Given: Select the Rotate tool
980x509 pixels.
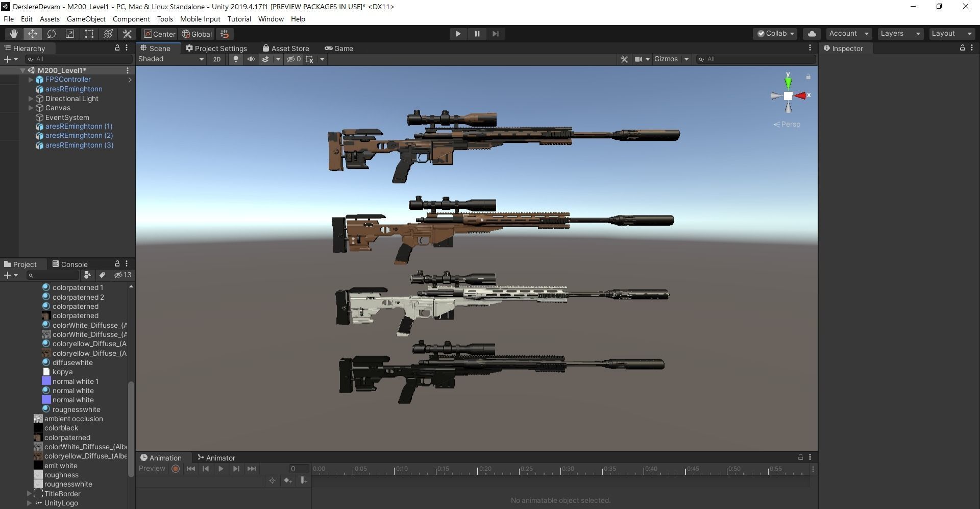Looking at the screenshot, I should 52,34.
